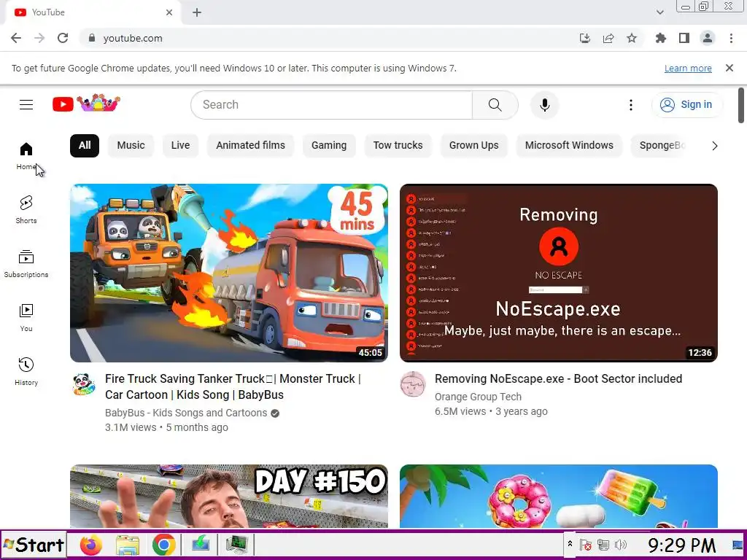
Task: View site information lock icon
Action: 92,38
